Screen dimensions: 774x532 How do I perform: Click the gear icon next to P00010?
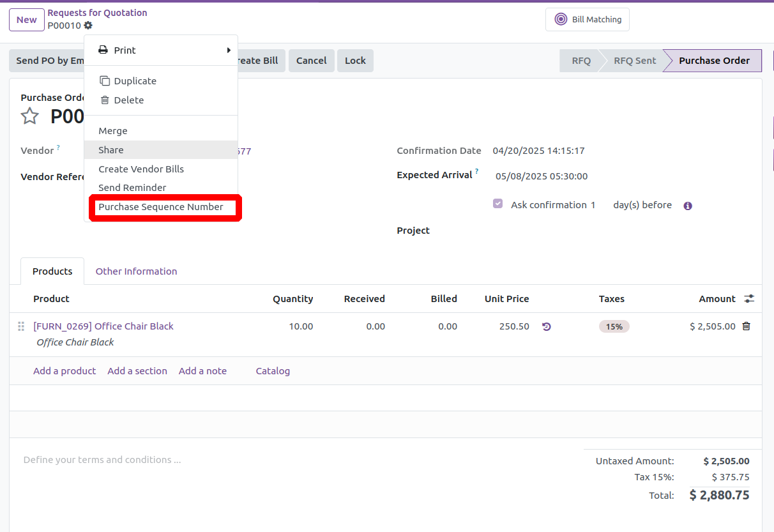[x=88, y=26]
